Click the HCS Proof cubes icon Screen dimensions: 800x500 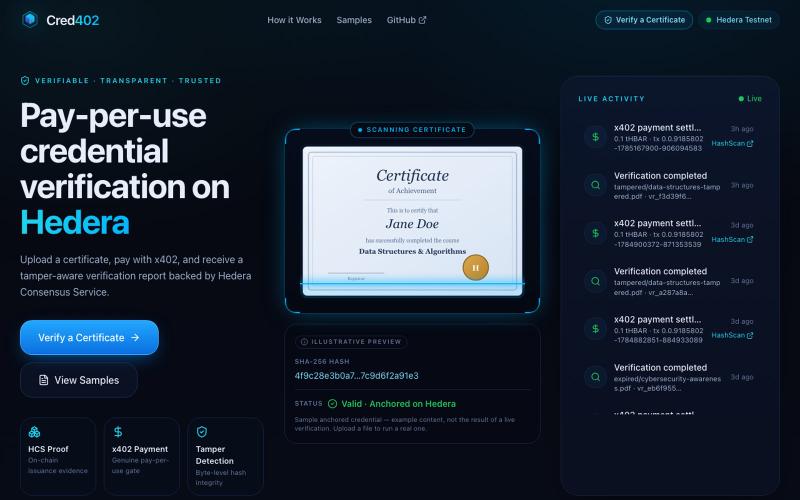coord(34,432)
